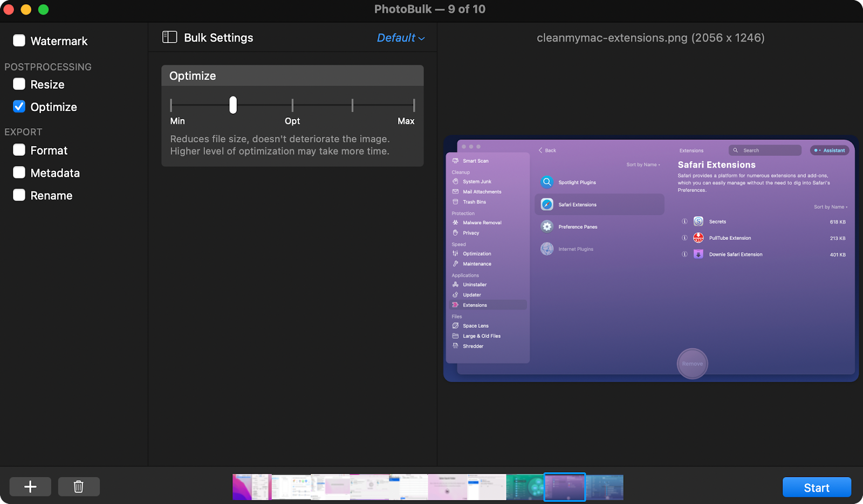Open the Bulk Settings sidebar panel icon
Image resolution: width=863 pixels, height=504 pixels.
(169, 37)
